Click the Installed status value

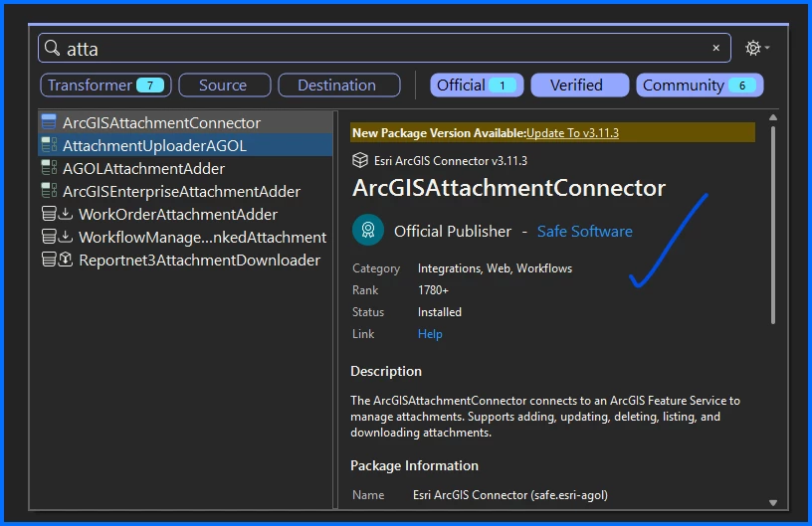(x=440, y=312)
